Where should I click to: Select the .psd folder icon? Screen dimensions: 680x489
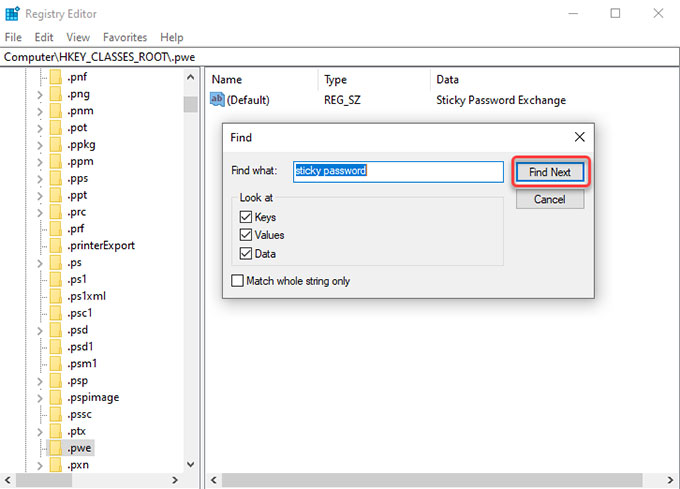tap(56, 330)
